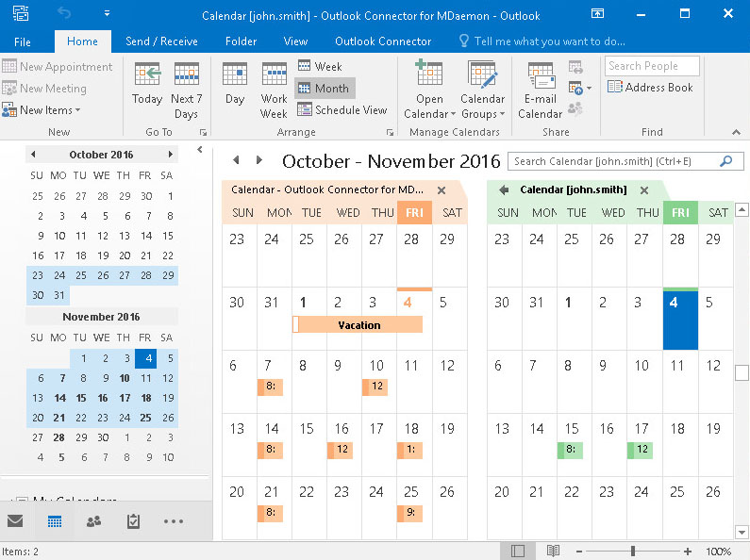
Task: Open Ribbon Display Options
Action: click(x=597, y=13)
